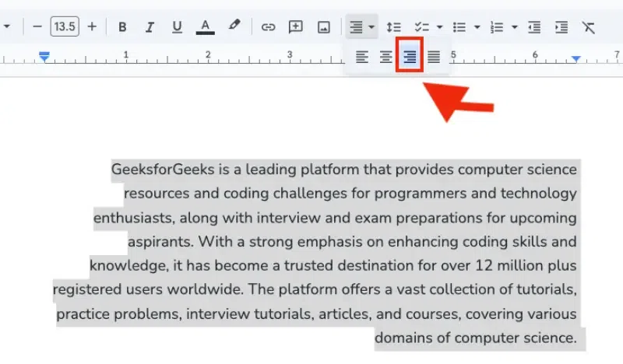Select center align in alignment popup
The height and width of the screenshot is (364, 623).
pos(385,57)
